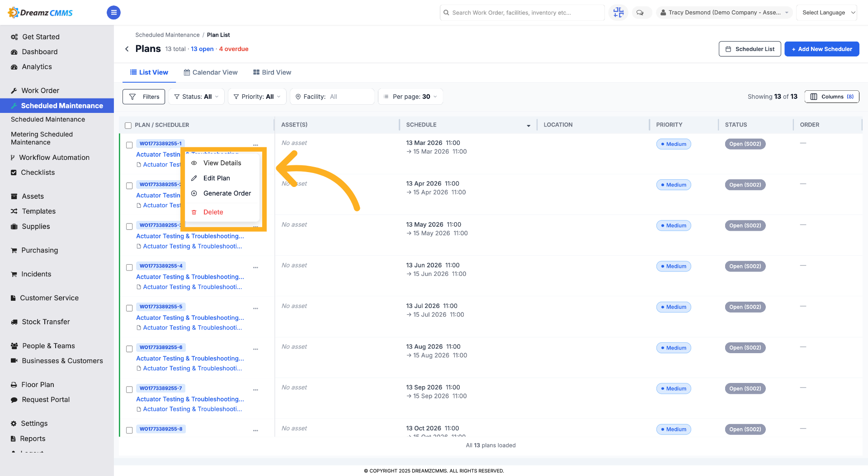The width and height of the screenshot is (868, 476).
Task: Open People & Teams in sidebar
Action: [49, 345]
